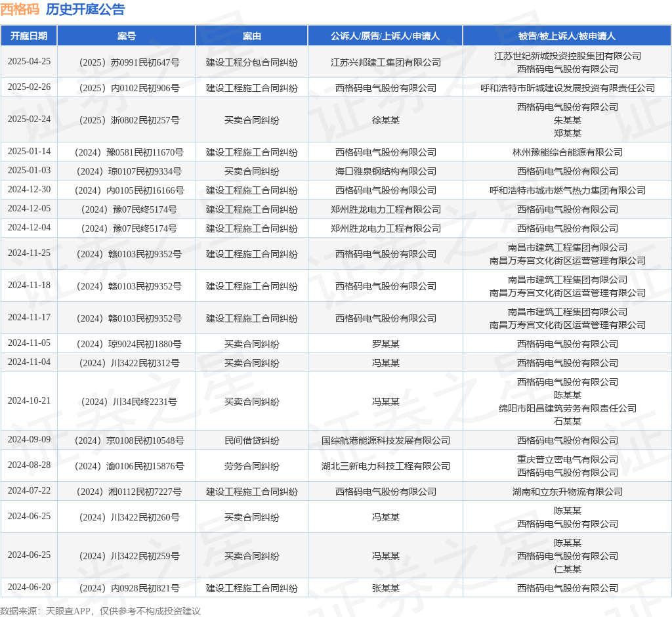Select the 案号 column header
This screenshot has height=617, width=672.
127,36
